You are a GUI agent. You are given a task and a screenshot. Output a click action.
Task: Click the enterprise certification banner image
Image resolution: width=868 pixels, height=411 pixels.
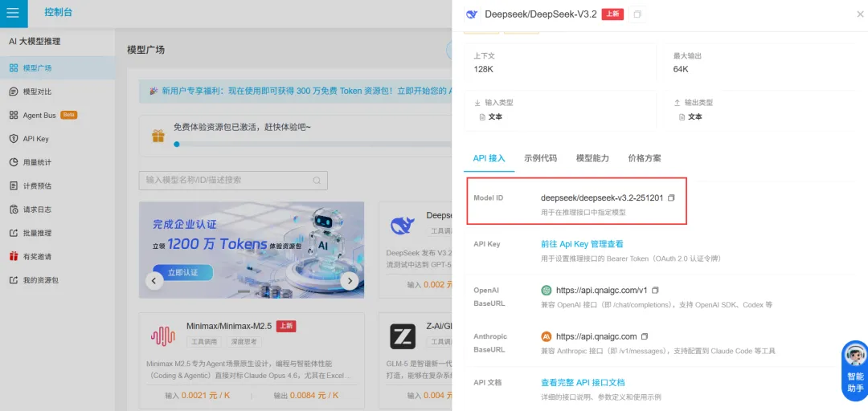(252, 250)
